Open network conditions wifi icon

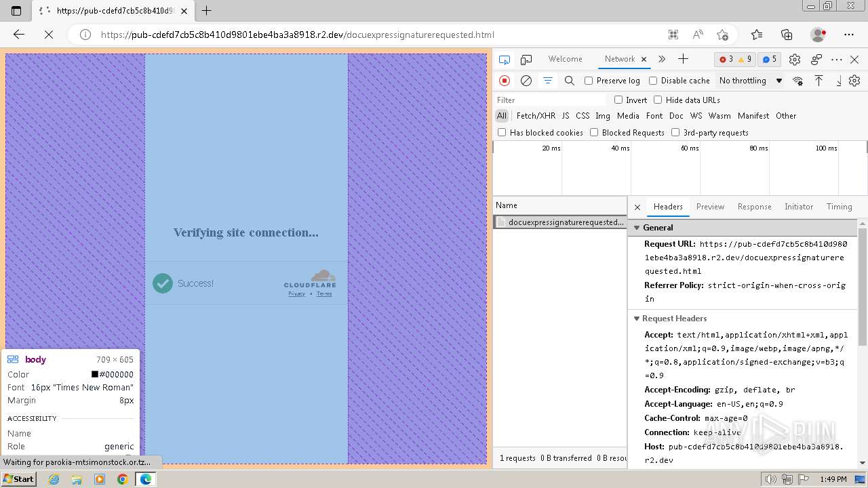[798, 81]
